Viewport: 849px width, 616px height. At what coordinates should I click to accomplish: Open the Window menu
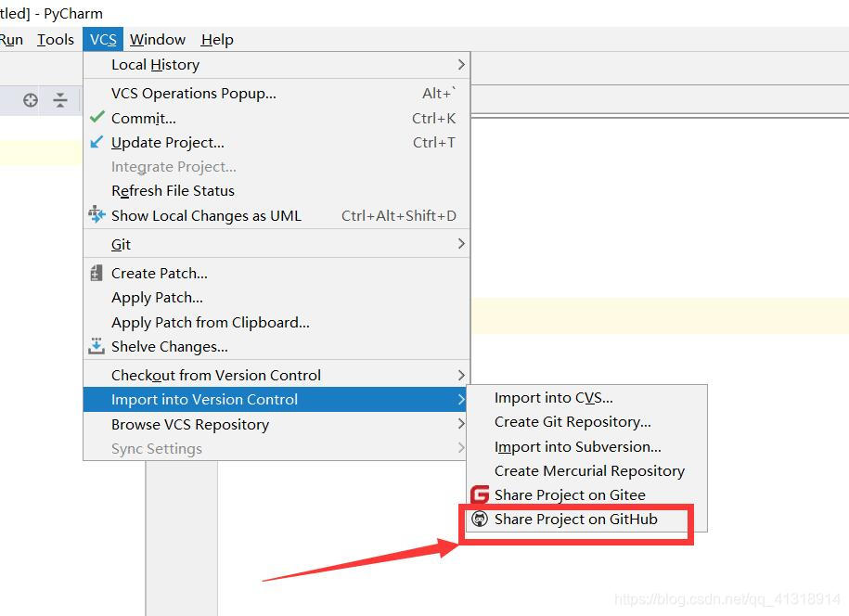tap(158, 40)
